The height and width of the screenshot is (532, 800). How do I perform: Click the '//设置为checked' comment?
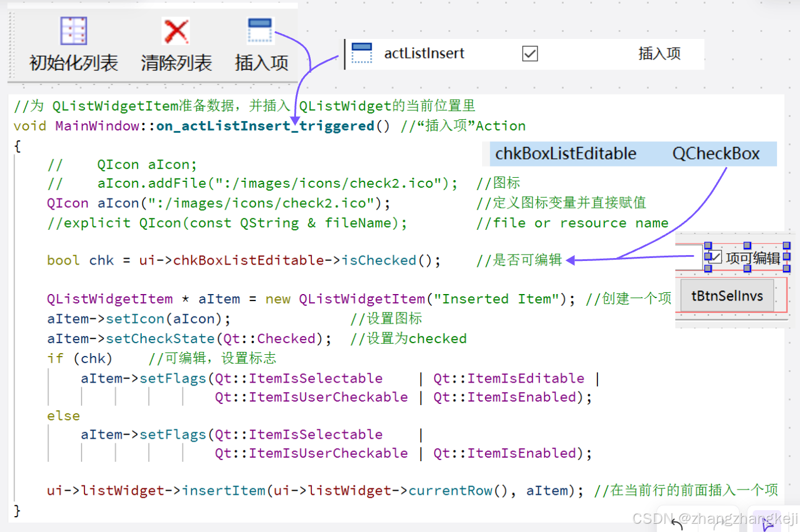pyautogui.click(x=408, y=339)
